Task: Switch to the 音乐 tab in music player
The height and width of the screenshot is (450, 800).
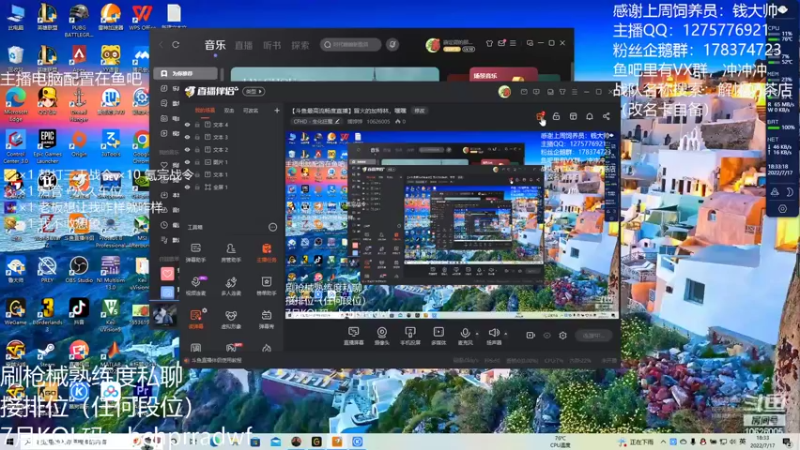Action: [x=215, y=45]
